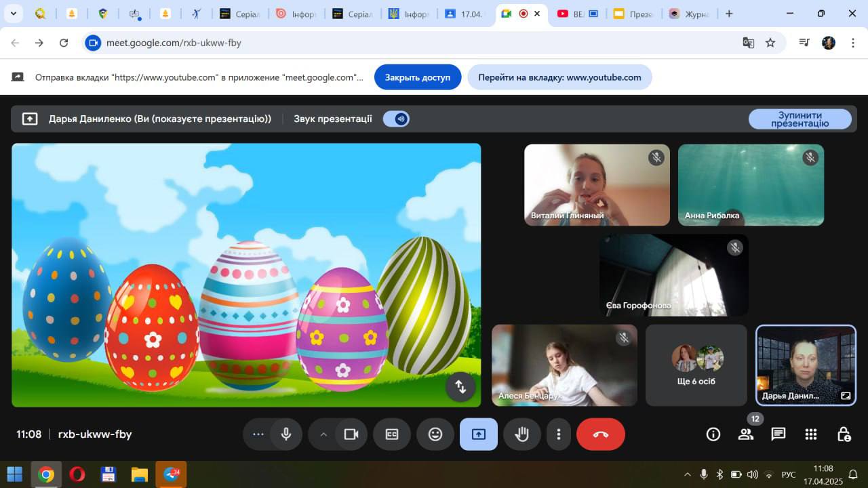Click the Зупинити презентацію button

800,119
